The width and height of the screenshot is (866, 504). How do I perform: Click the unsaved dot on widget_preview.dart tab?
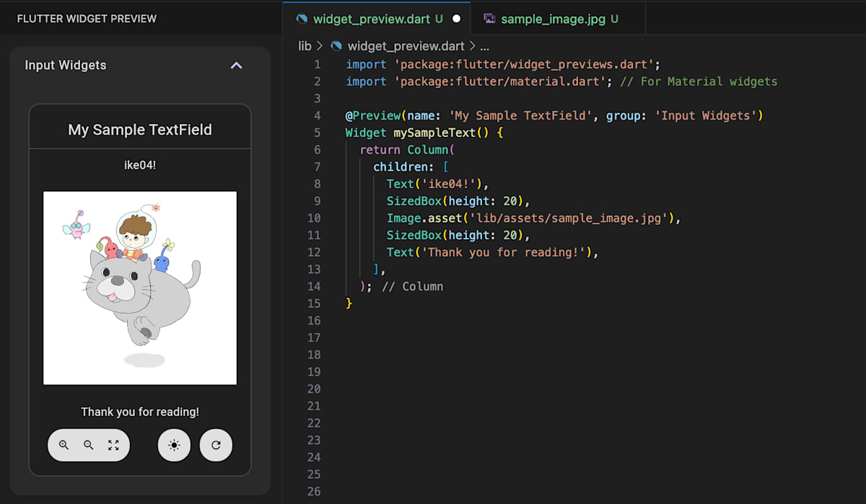click(x=456, y=19)
